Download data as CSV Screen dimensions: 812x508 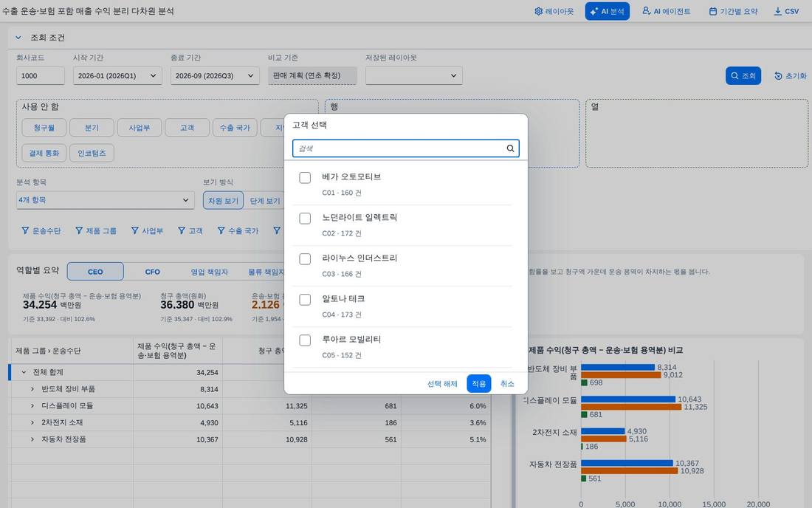(x=785, y=11)
